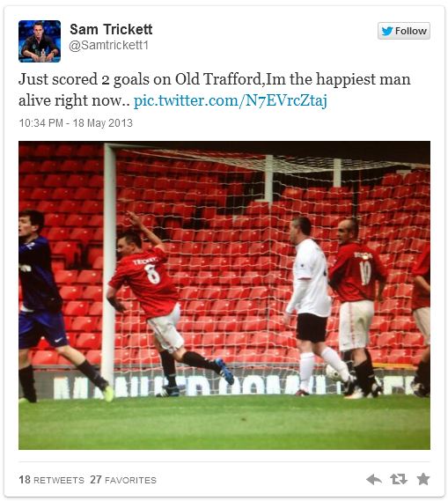Image resolution: width=448 pixels, height=501 pixels.
Task: Open the pic.twitter.com/N7EVrcZtaj link
Action: click(231, 100)
